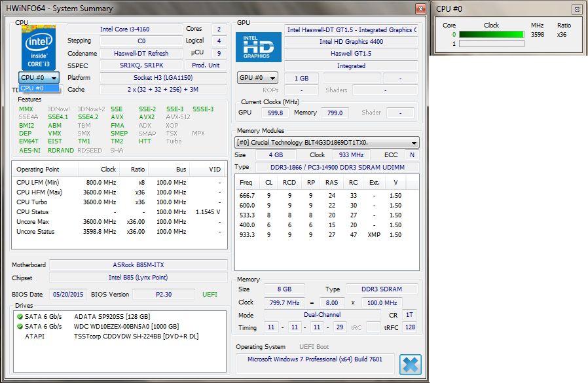Viewport: 588px width, 383px height.
Task: Click the UEFI label next to BIOS version
Action: pos(210,295)
